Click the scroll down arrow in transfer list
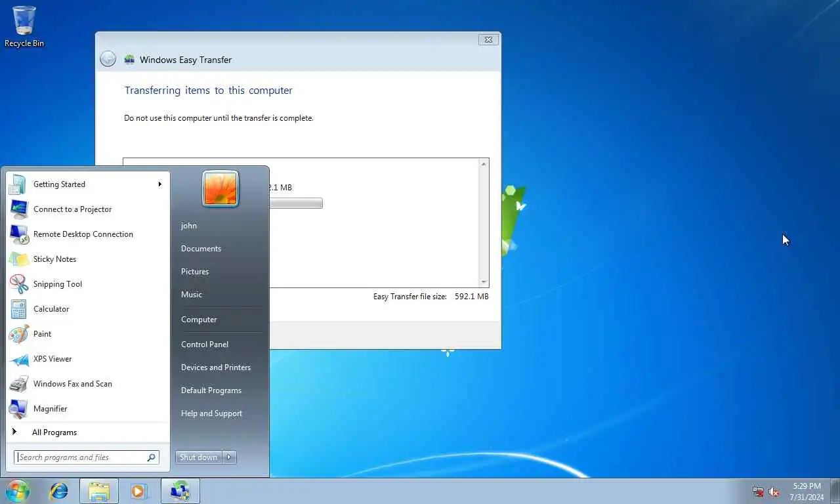 (484, 282)
